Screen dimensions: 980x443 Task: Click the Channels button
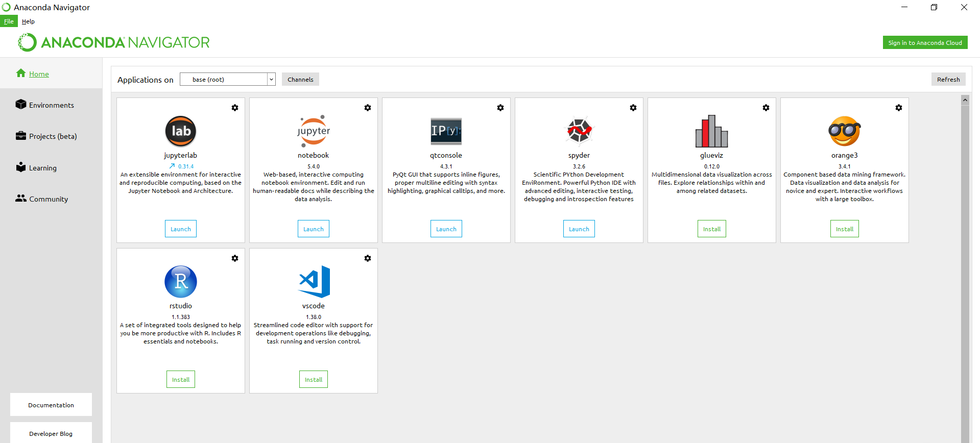pyautogui.click(x=300, y=79)
